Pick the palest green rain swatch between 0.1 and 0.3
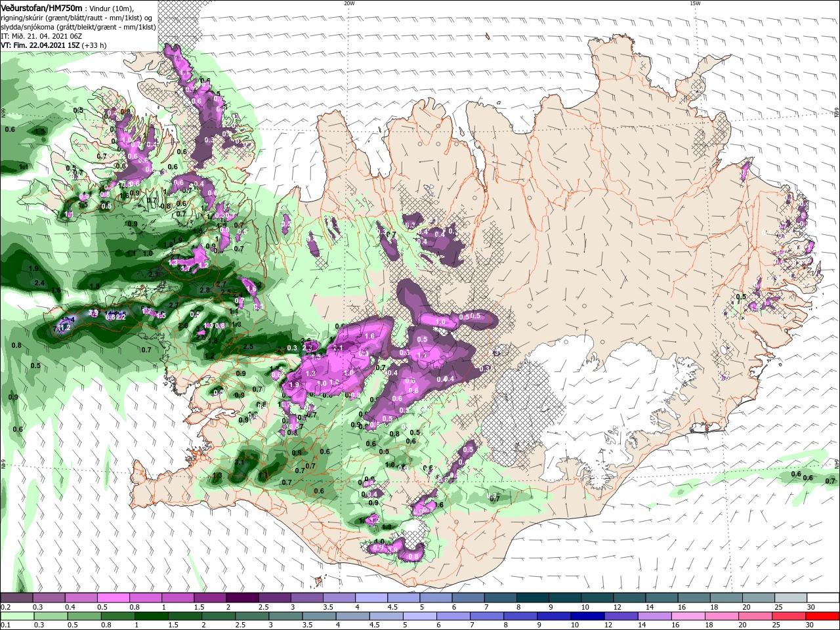Viewport: 840px width, 630px height. [16, 616]
